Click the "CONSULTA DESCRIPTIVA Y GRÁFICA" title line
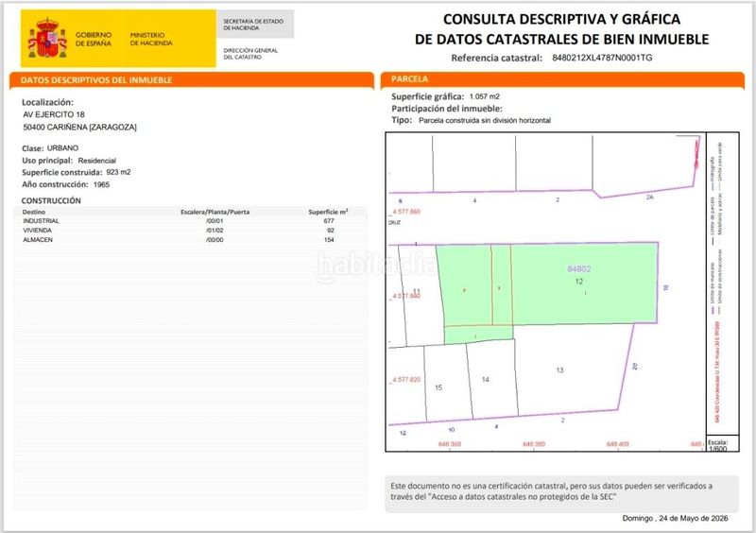The height and width of the screenshot is (533, 756). [x=561, y=19]
